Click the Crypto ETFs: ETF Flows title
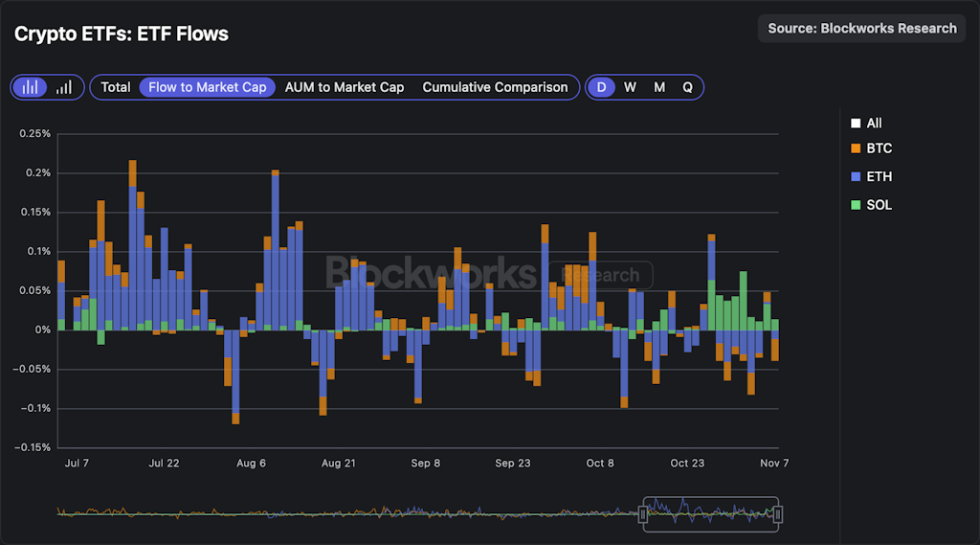The height and width of the screenshot is (545, 980). tap(122, 34)
